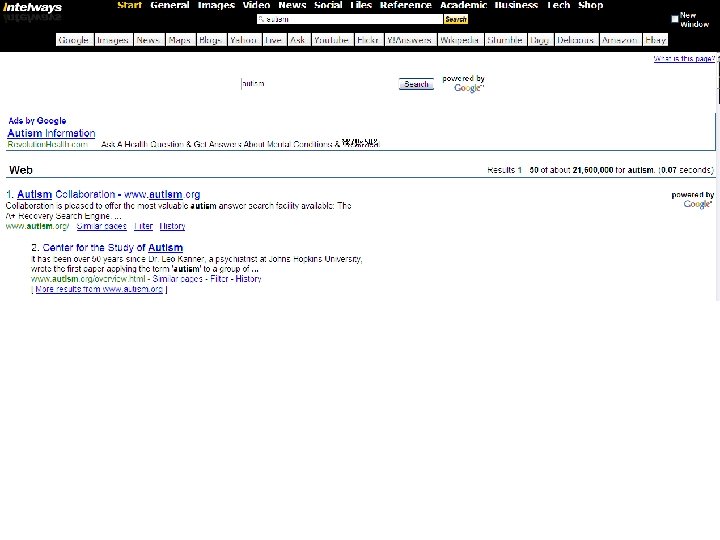Click the Intelways logo
This screenshot has height=540, width=720.
click(32, 8)
